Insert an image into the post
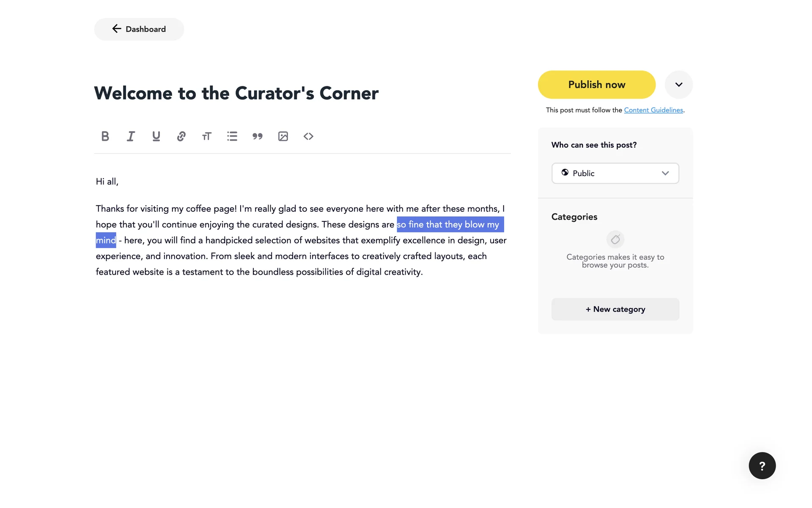 (x=283, y=136)
